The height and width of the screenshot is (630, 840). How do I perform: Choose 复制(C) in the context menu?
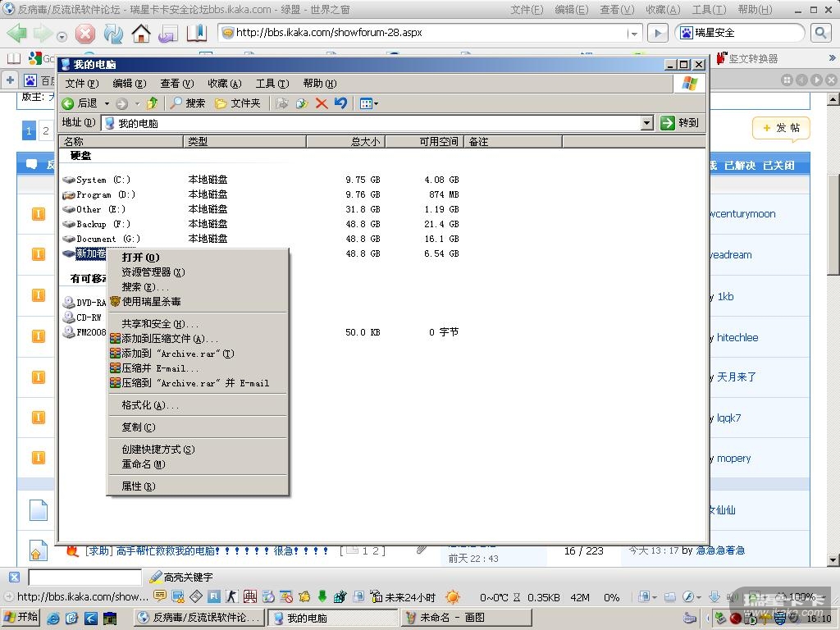click(x=198, y=427)
